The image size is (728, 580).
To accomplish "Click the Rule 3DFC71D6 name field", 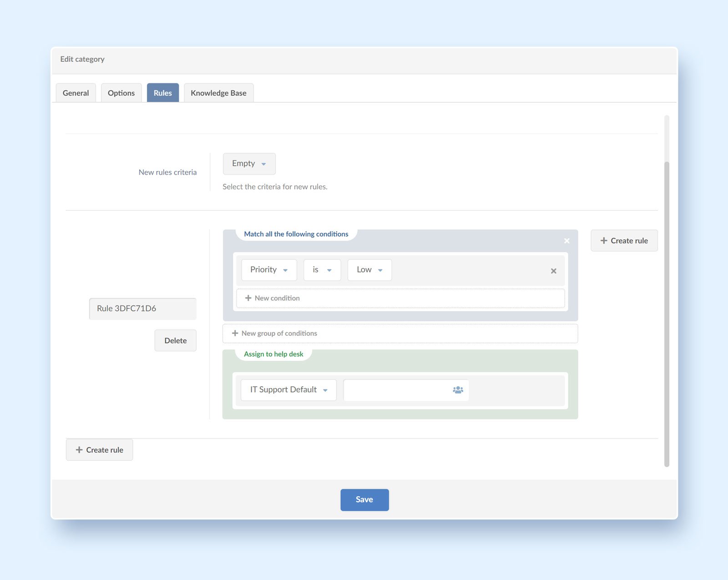I will tap(142, 308).
